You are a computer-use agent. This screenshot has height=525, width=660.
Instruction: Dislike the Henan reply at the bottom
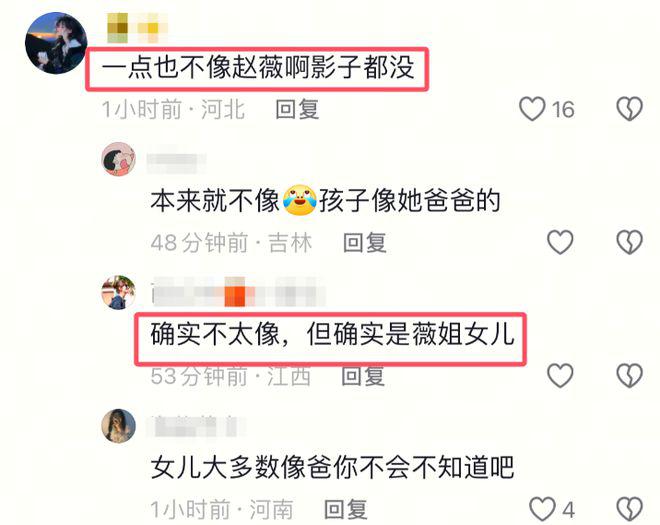(630, 509)
